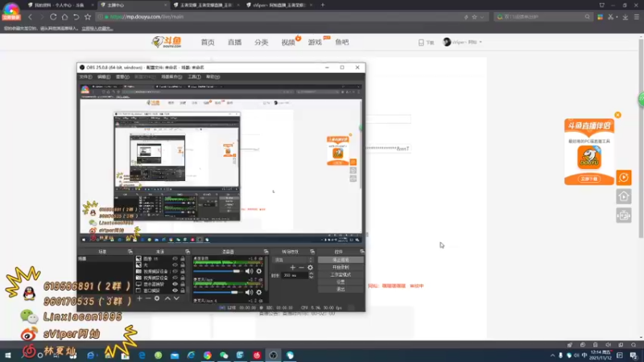Image resolution: width=644 pixels, height=362 pixels.
Task: Click orange play-circle sidebar icon
Action: click(x=623, y=178)
